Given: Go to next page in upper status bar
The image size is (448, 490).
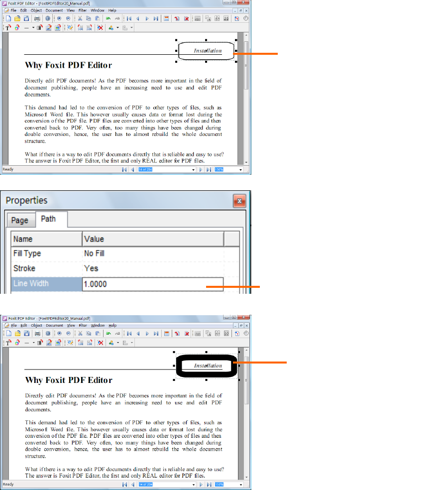Looking at the screenshot, I should 200,170.
